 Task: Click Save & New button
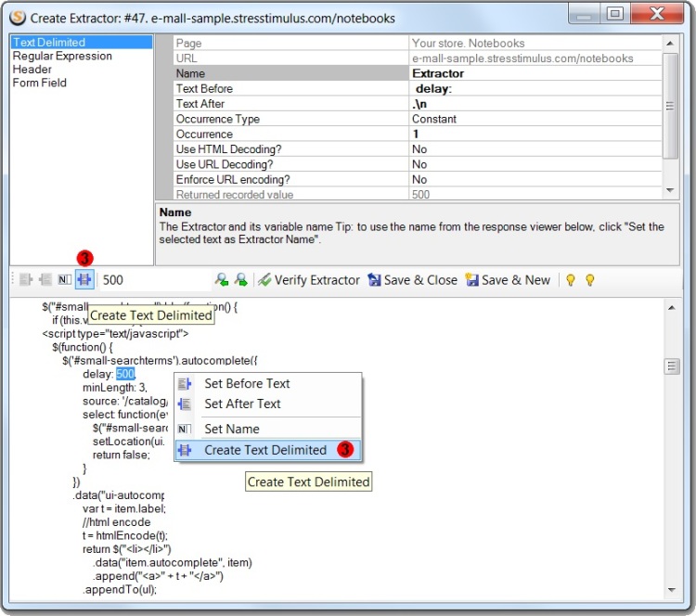click(508, 280)
